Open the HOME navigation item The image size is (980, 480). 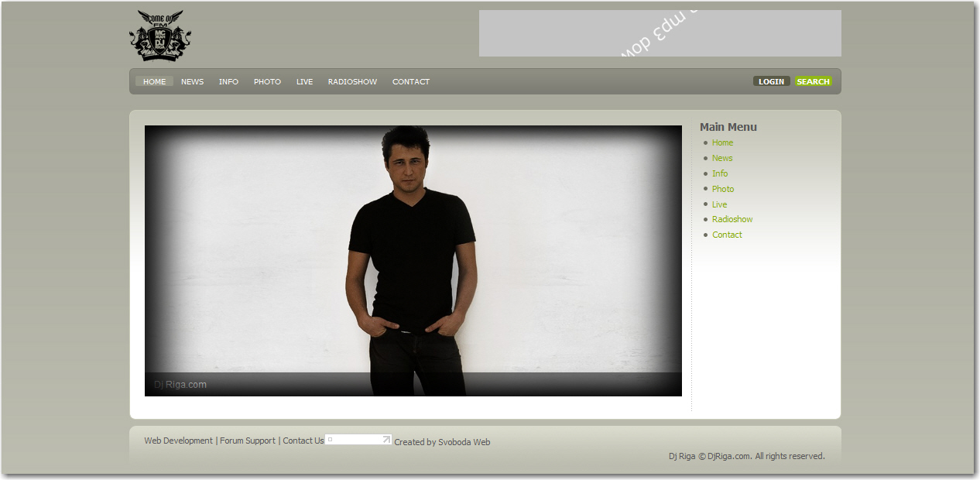154,81
